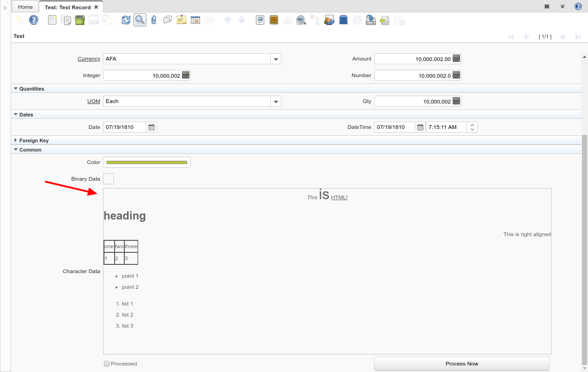
Task: Click the HTML! link in Character Data
Action: point(339,197)
